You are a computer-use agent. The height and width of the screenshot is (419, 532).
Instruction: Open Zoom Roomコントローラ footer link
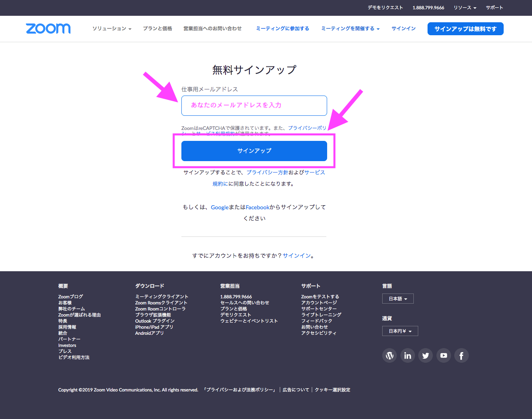(x=160, y=309)
